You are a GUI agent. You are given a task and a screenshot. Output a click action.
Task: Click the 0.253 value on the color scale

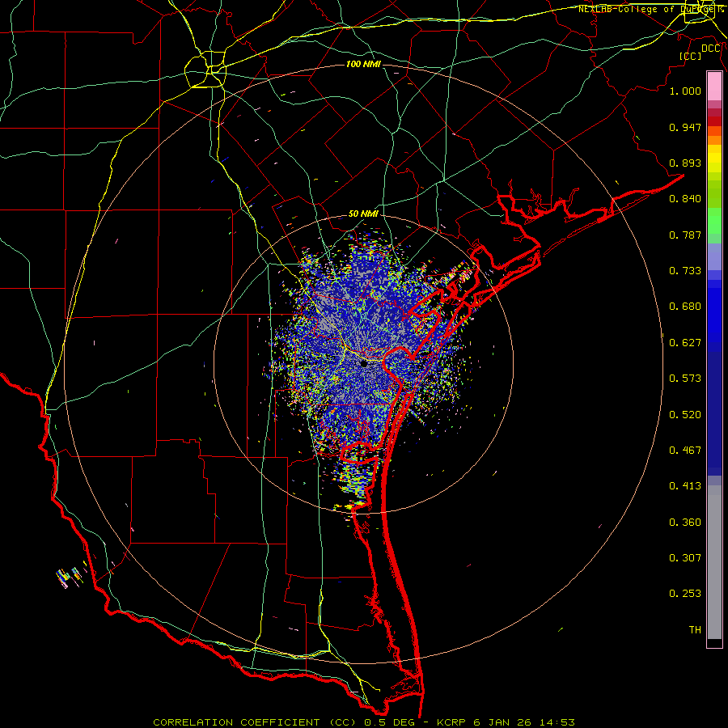coord(685,594)
